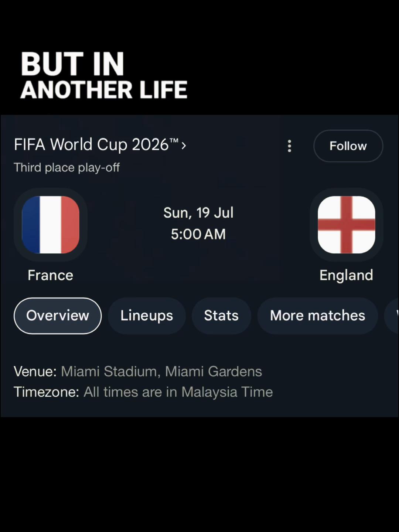The height and width of the screenshot is (532, 399).
Task: Show the More matches tab
Action: click(x=318, y=316)
